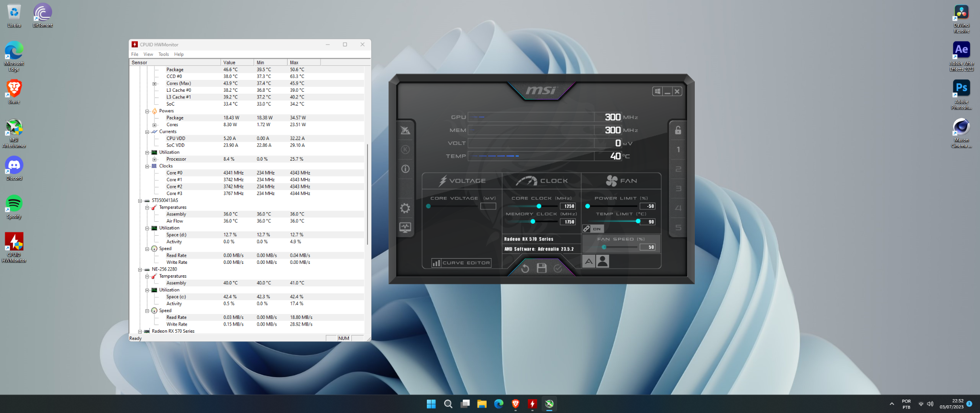Viewport: 980px width, 413px height.
Task: Collapse the ST3500413AS drive node
Action: pos(140,201)
